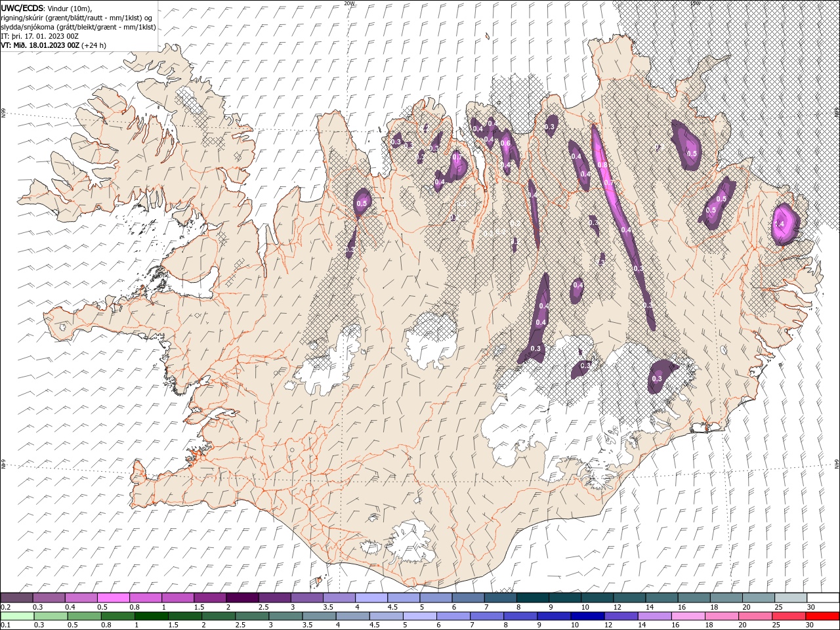Select darkest purple upper swatch between 2 and 2.5
This screenshot has width=840, height=630.
pyautogui.click(x=242, y=598)
